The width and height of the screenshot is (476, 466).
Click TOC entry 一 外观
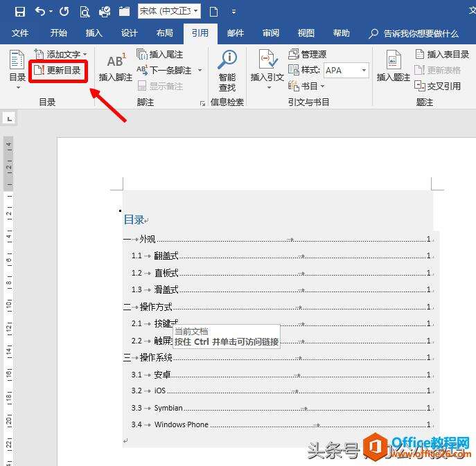278,240
